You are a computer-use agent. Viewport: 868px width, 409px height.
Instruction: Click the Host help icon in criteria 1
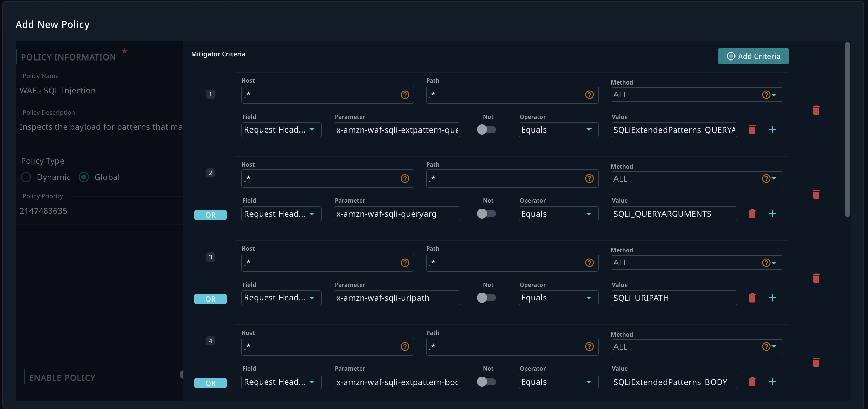[405, 95]
